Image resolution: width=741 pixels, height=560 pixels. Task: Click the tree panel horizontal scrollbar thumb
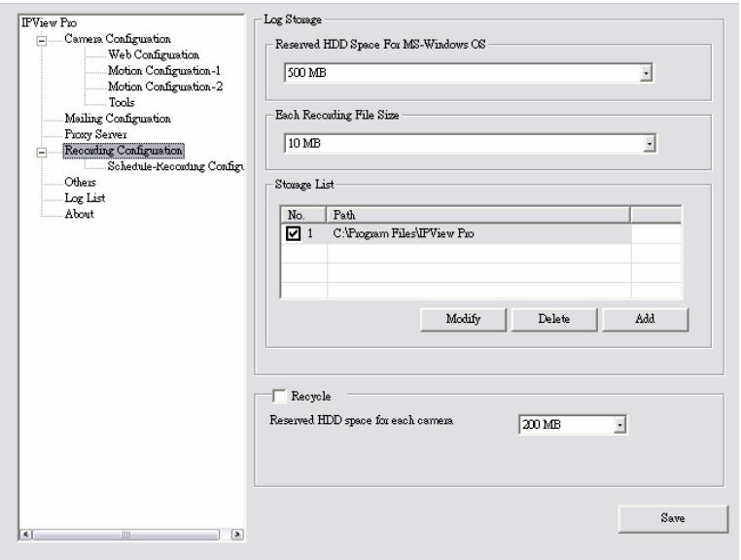[125, 535]
